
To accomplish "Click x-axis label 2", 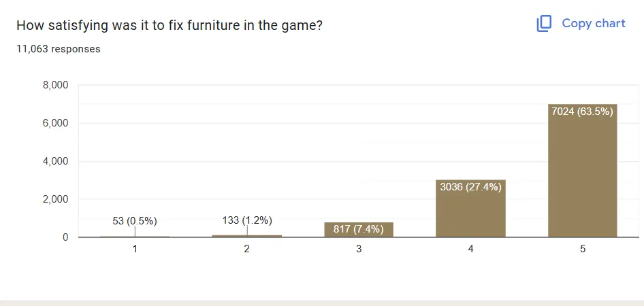I will tap(247, 249).
